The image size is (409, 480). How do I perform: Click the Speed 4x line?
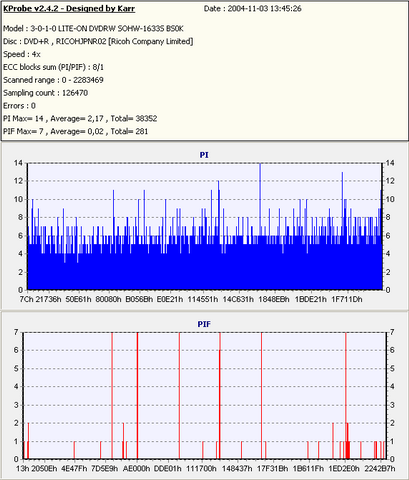22,54
